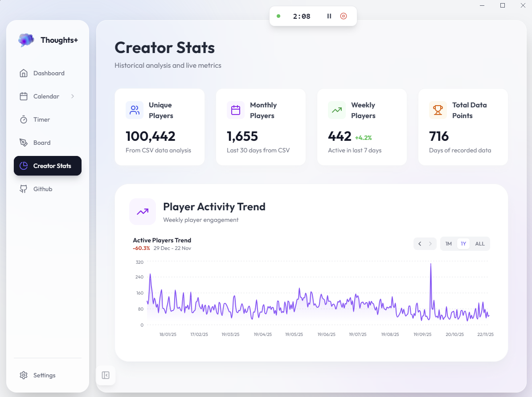The height and width of the screenshot is (397, 532).
Task: Click the left chevron to view earlier data
Action: click(419, 244)
